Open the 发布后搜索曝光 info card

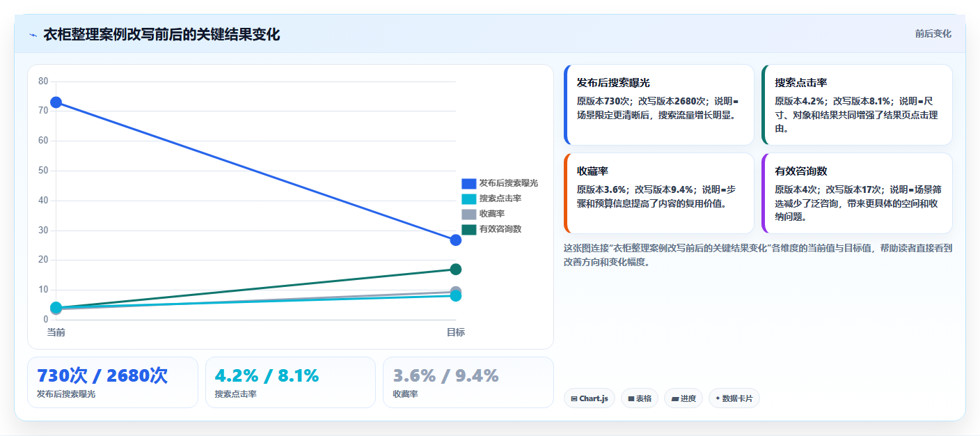click(658, 104)
